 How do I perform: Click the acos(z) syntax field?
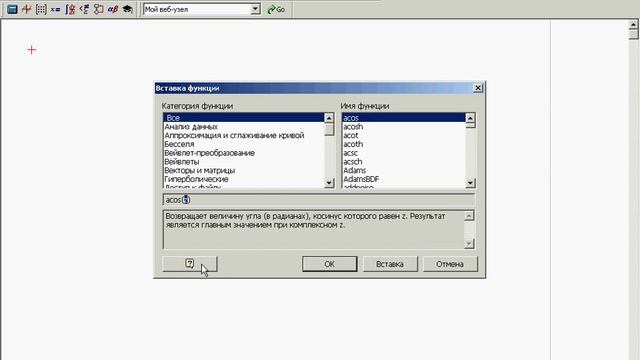(319, 200)
